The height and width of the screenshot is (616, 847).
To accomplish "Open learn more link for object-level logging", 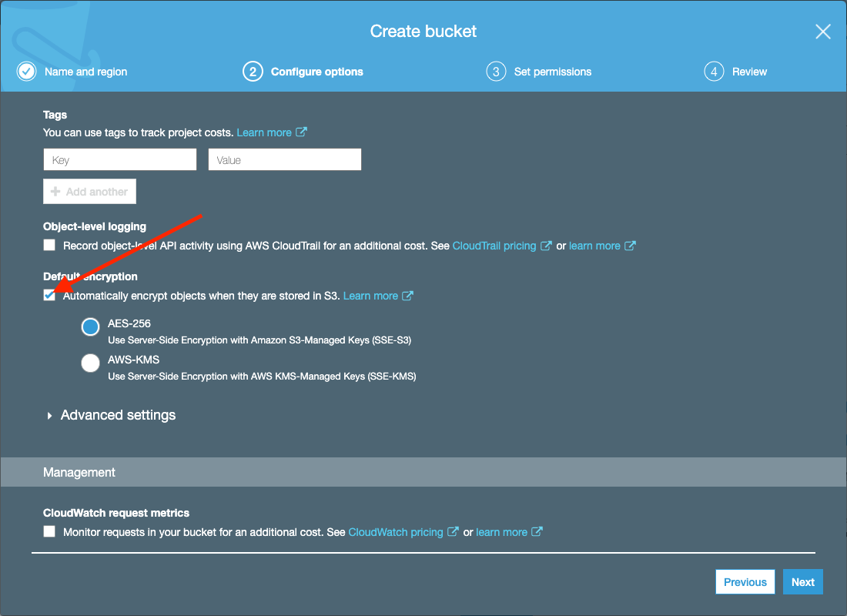I will coord(594,246).
